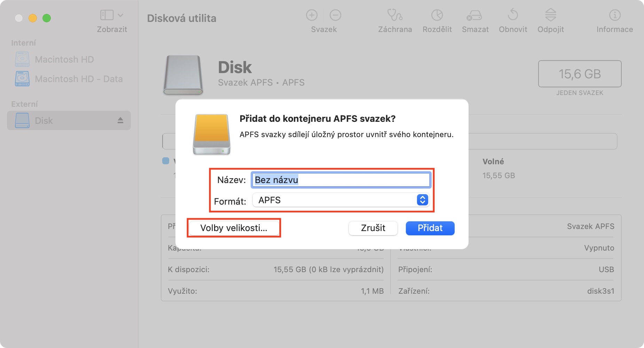Run Záchrana first aid tool
The width and height of the screenshot is (644, 348).
coord(395,15)
